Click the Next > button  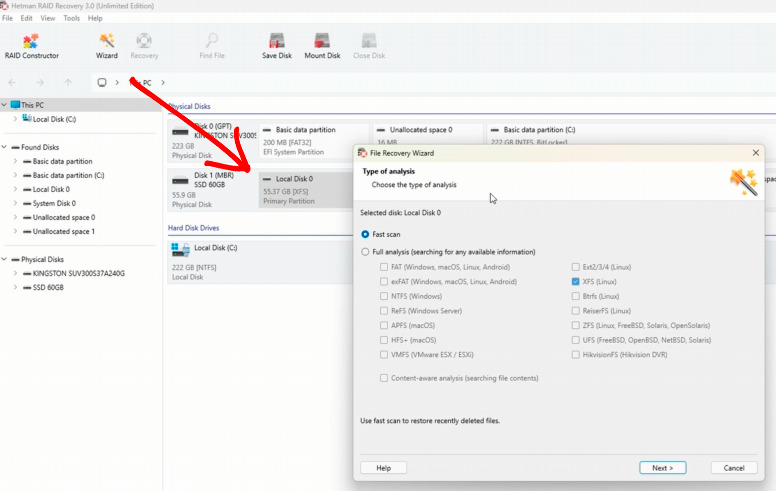pos(662,468)
